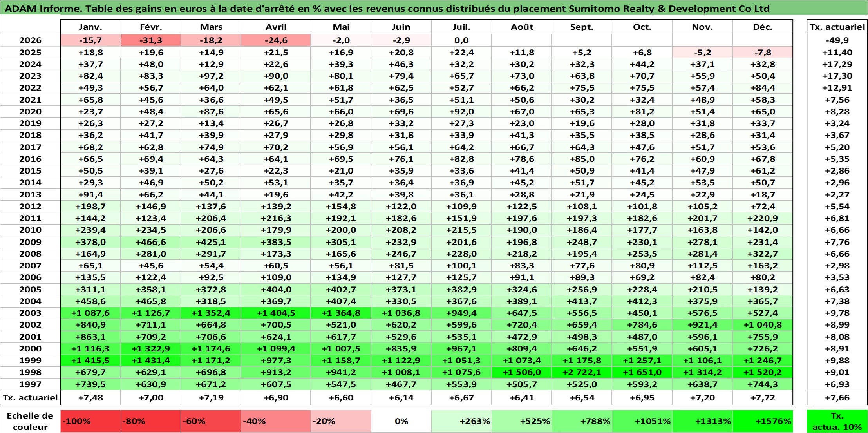This screenshot has height=433, width=868.
Task: Select the -2,9 cell for Juin 2026
Action: 401,40
